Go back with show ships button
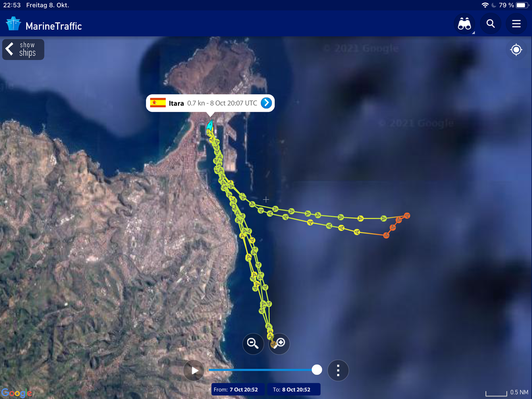This screenshot has width=532, height=399. [x=23, y=50]
